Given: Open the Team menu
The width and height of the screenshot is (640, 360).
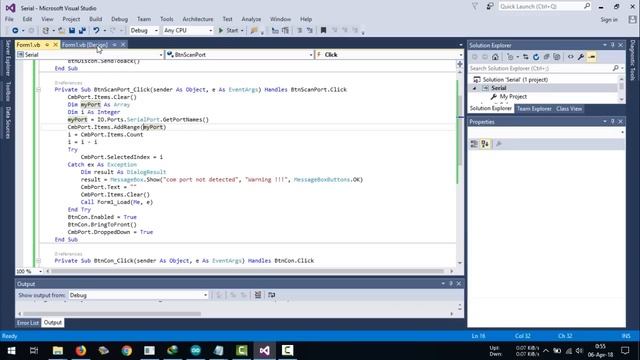Looking at the screenshot, I should pyautogui.click(x=144, y=19).
